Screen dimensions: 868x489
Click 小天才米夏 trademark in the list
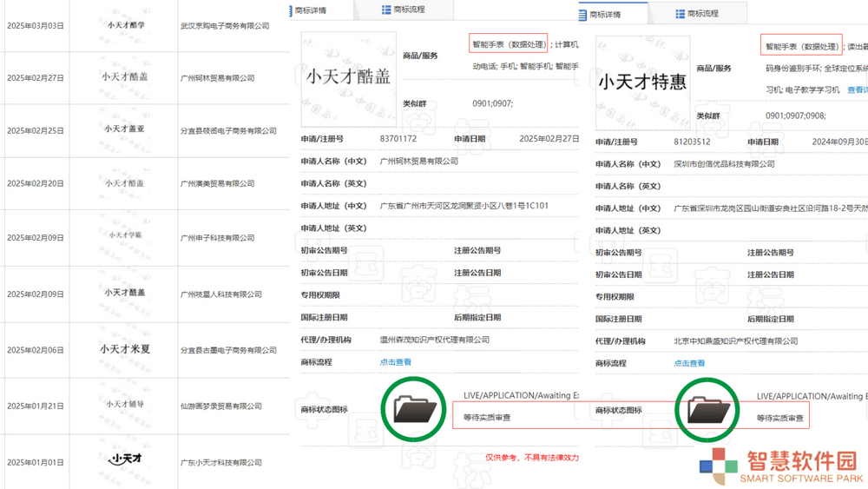125,349
